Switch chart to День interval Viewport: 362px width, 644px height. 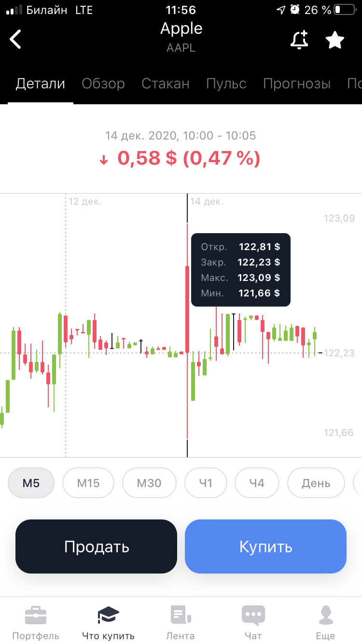[x=316, y=483]
